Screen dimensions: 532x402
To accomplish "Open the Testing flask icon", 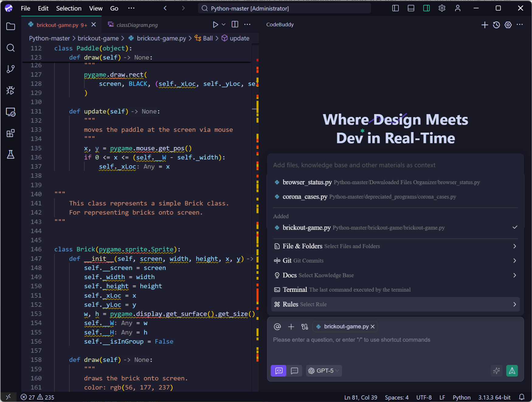I will (x=11, y=155).
